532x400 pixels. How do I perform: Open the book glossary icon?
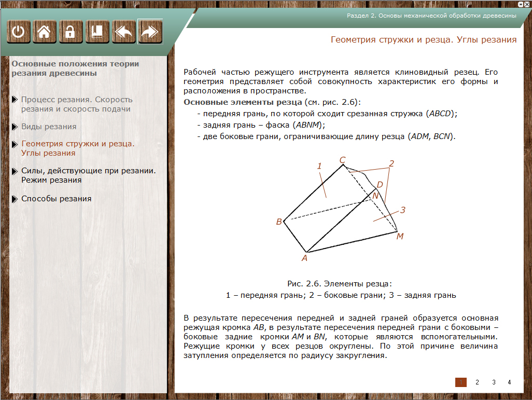pos(97,32)
